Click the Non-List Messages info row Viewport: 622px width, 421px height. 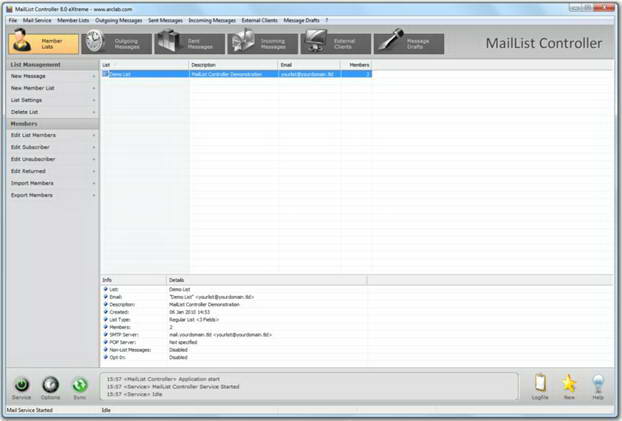(234, 350)
